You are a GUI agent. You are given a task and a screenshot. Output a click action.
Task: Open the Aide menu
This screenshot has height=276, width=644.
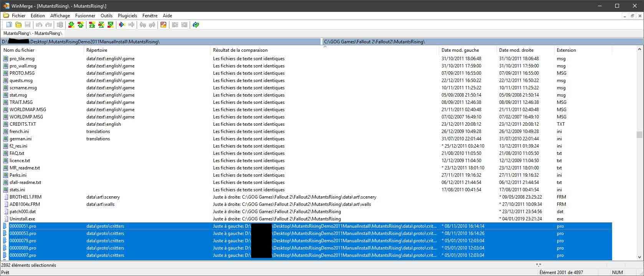[x=167, y=16]
